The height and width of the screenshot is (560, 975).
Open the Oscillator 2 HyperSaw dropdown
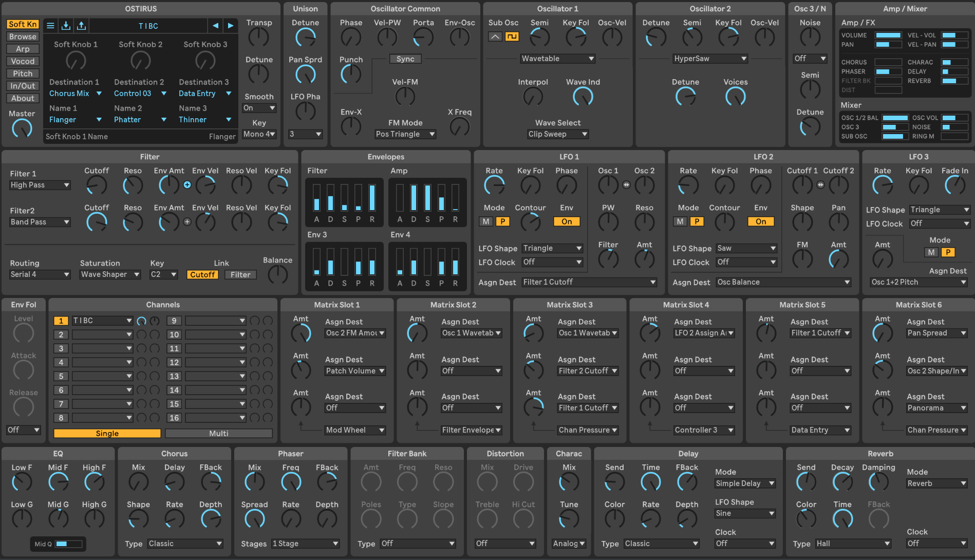coord(710,59)
